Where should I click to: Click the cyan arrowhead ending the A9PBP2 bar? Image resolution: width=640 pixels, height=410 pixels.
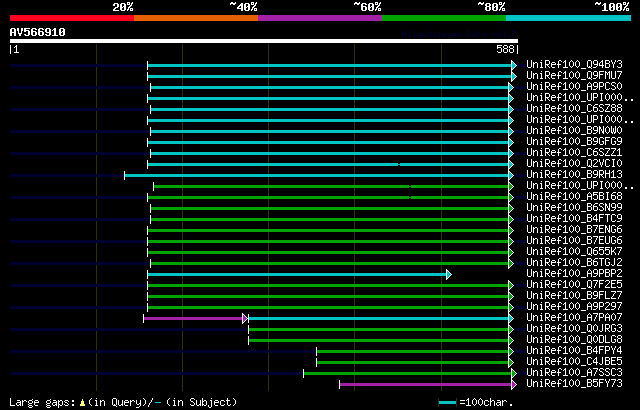(449, 275)
